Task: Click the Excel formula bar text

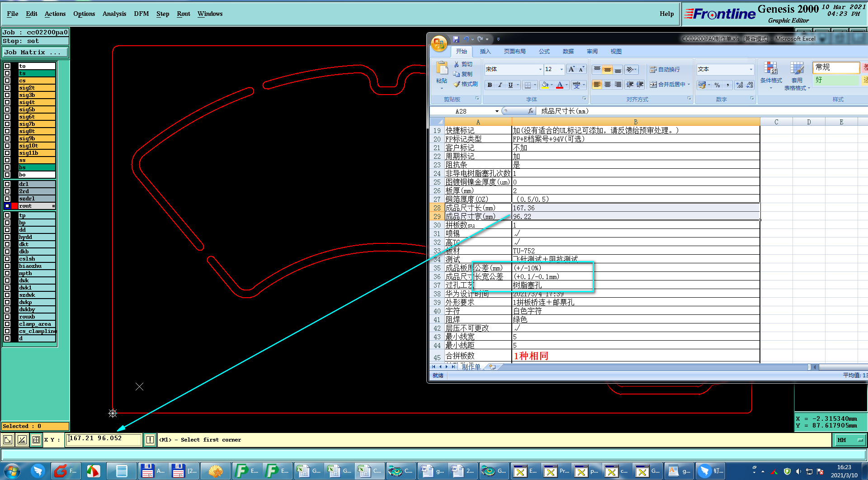Action: pos(565,111)
